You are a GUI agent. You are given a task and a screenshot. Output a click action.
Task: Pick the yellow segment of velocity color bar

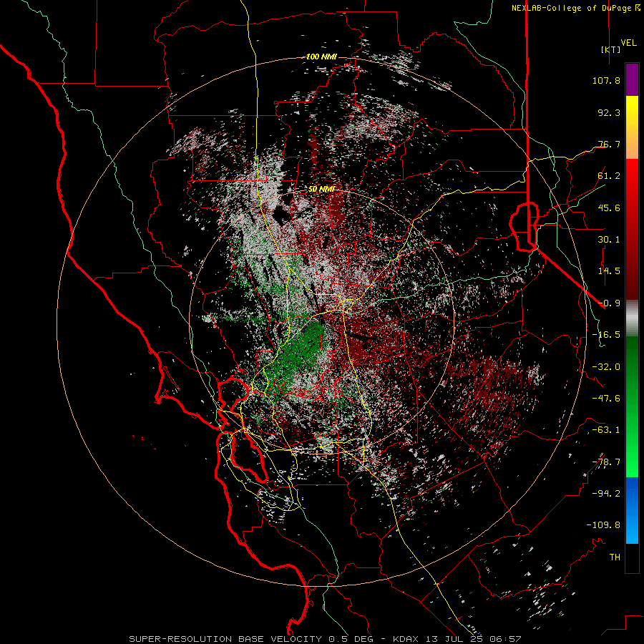click(x=632, y=127)
